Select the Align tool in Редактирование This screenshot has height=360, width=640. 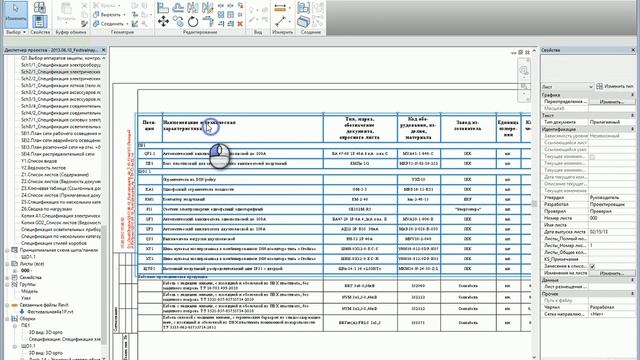pyautogui.click(x=163, y=7)
